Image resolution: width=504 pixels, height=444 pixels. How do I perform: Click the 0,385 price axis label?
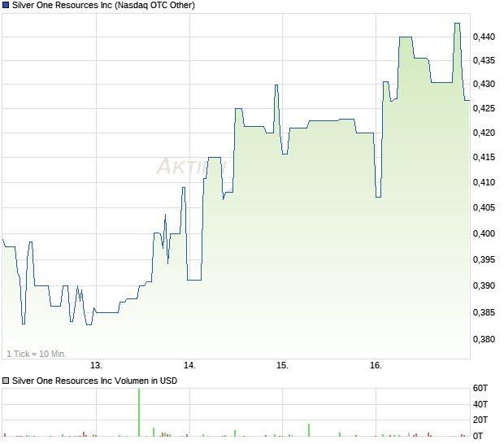484,312
